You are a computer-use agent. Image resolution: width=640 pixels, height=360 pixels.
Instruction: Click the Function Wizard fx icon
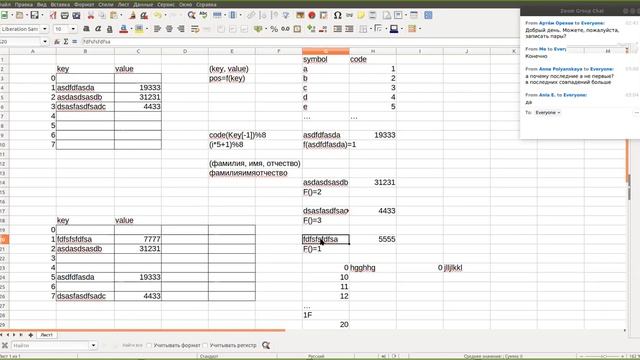[x=57, y=42]
